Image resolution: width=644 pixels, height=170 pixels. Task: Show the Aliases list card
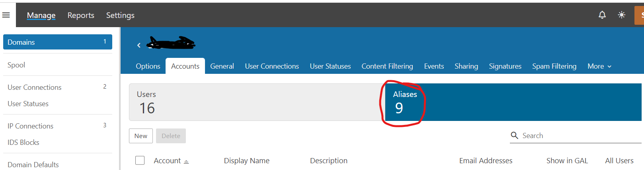[513, 102]
